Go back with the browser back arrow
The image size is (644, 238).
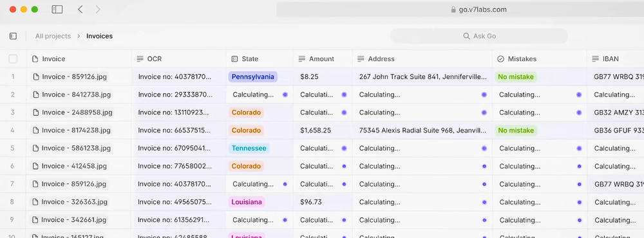click(80, 10)
